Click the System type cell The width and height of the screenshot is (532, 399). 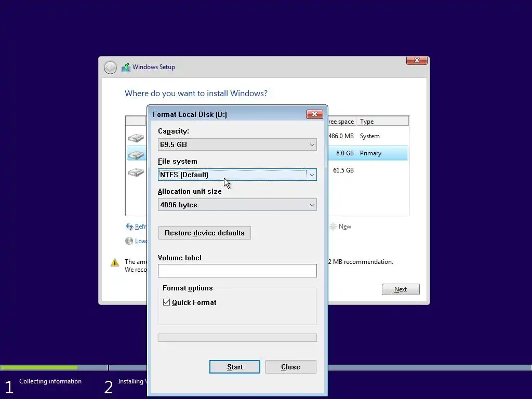tap(370, 136)
